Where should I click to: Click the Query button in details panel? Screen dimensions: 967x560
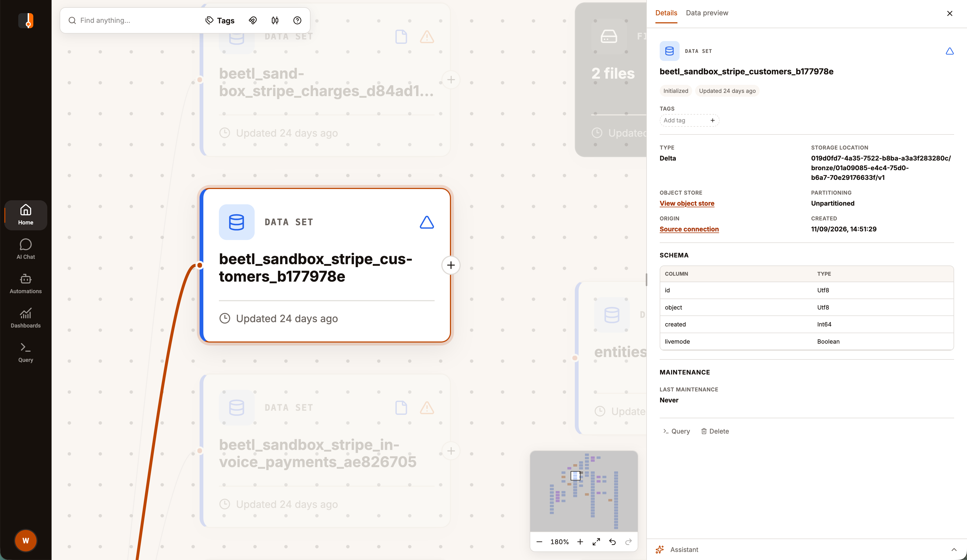pyautogui.click(x=677, y=431)
